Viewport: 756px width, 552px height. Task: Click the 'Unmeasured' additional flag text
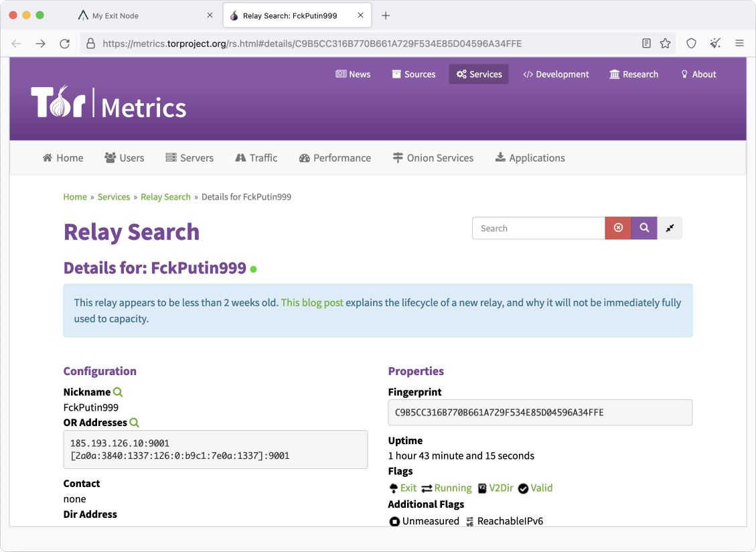point(431,521)
